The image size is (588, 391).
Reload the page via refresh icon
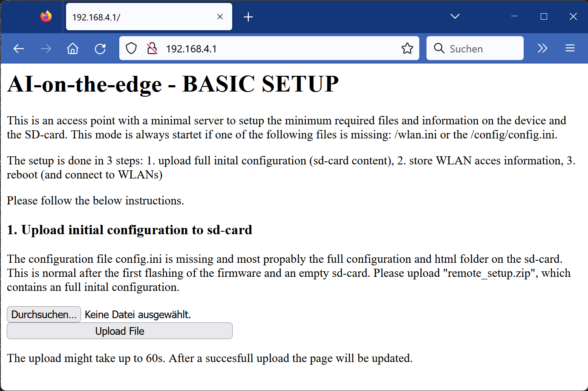tap(100, 48)
